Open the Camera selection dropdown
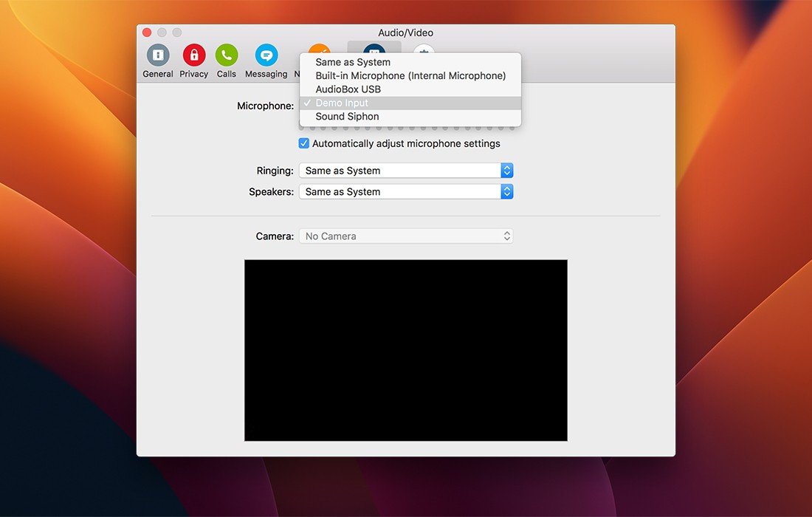Viewport: 812px width, 517px height. click(405, 236)
